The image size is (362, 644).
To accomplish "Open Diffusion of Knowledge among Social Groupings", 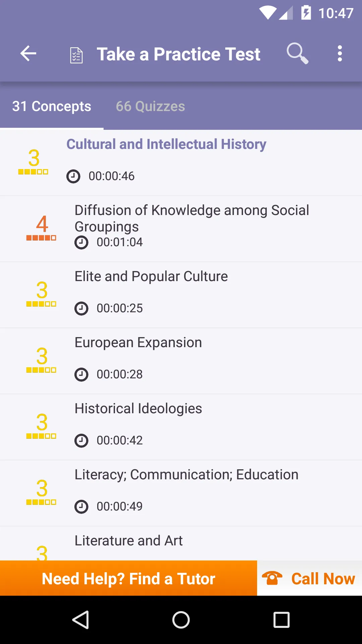I will [181, 229].
